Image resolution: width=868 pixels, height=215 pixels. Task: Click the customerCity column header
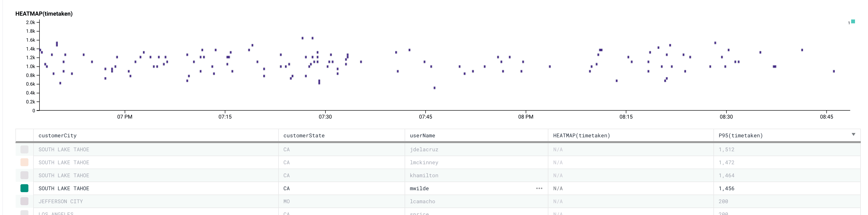tap(57, 136)
